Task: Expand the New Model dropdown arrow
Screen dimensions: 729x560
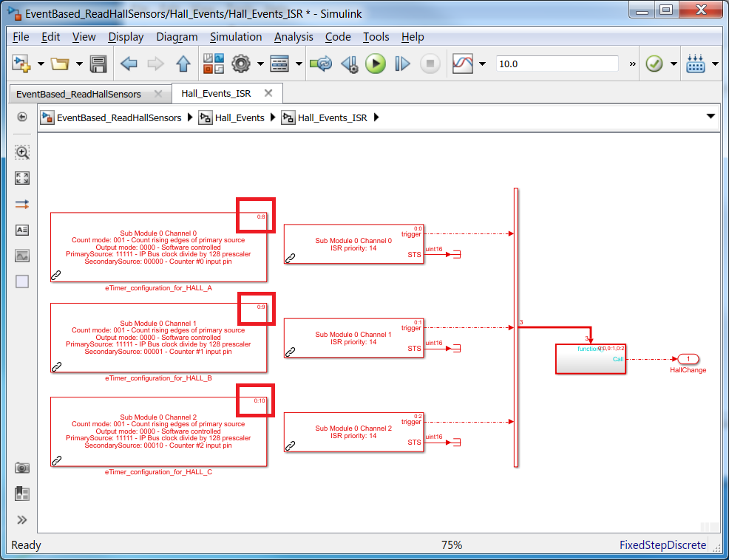Action: [x=41, y=64]
